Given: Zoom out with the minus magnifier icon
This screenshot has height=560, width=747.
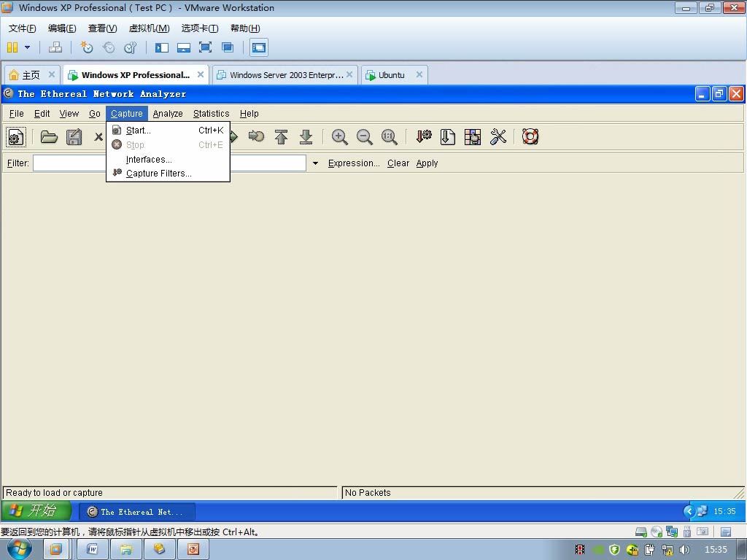Looking at the screenshot, I should pyautogui.click(x=365, y=137).
